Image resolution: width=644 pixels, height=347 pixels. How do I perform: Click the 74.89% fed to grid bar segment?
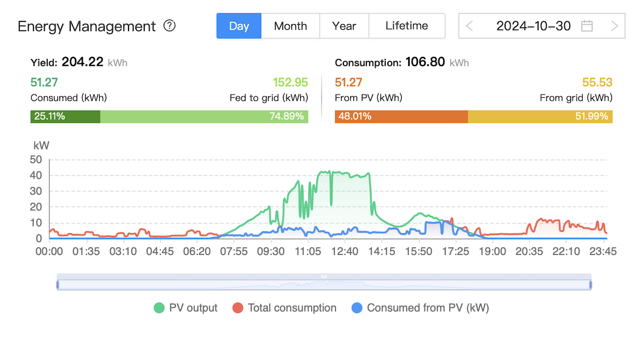tap(204, 116)
